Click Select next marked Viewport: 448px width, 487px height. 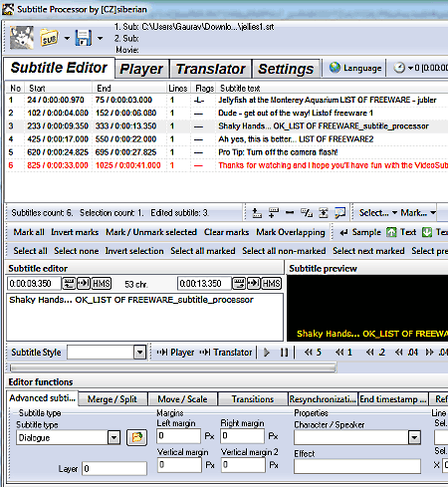(x=368, y=251)
